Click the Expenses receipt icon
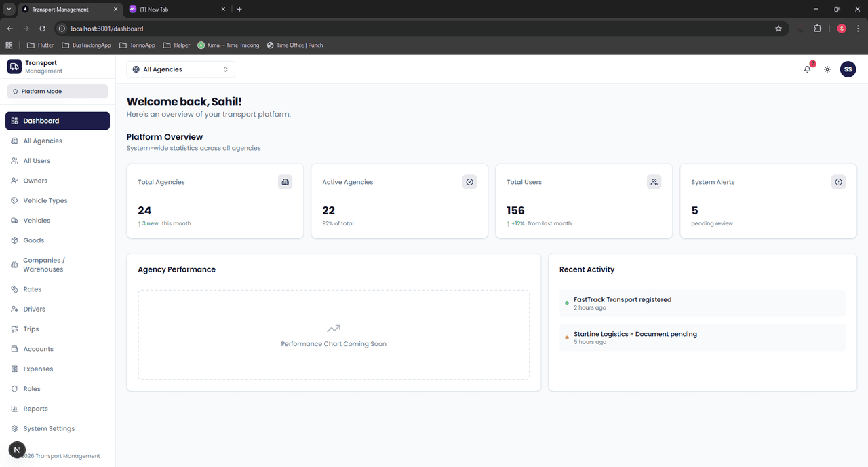 [x=14, y=369]
